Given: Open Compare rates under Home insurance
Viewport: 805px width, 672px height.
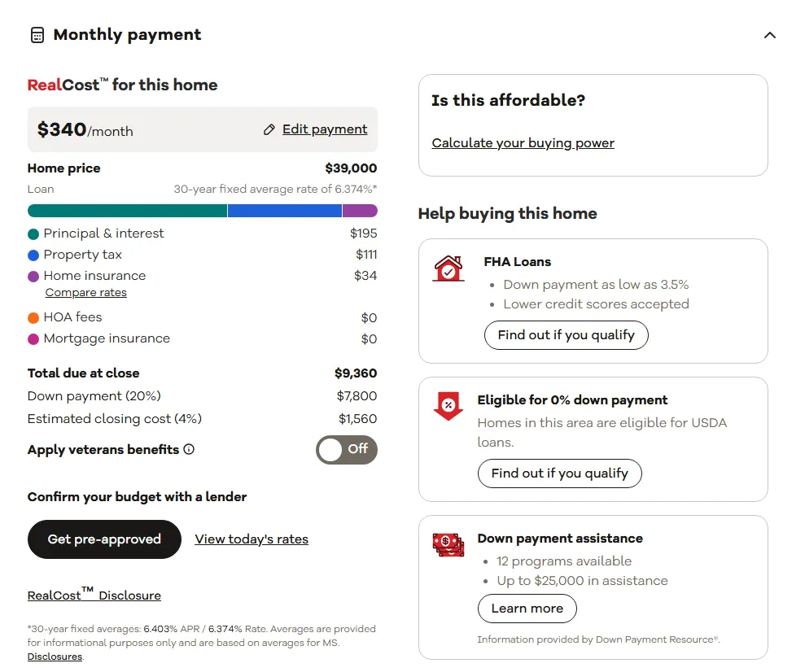Looking at the screenshot, I should 86,293.
